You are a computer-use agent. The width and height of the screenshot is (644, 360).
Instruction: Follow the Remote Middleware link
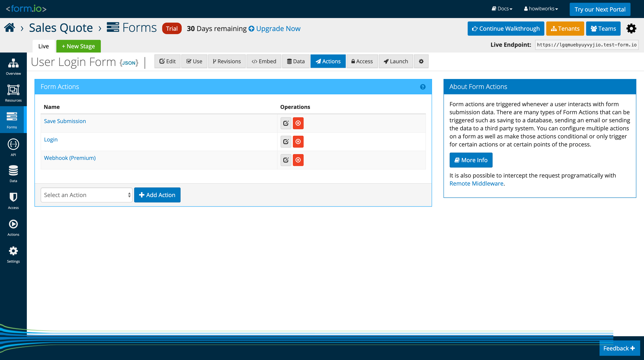tap(476, 183)
